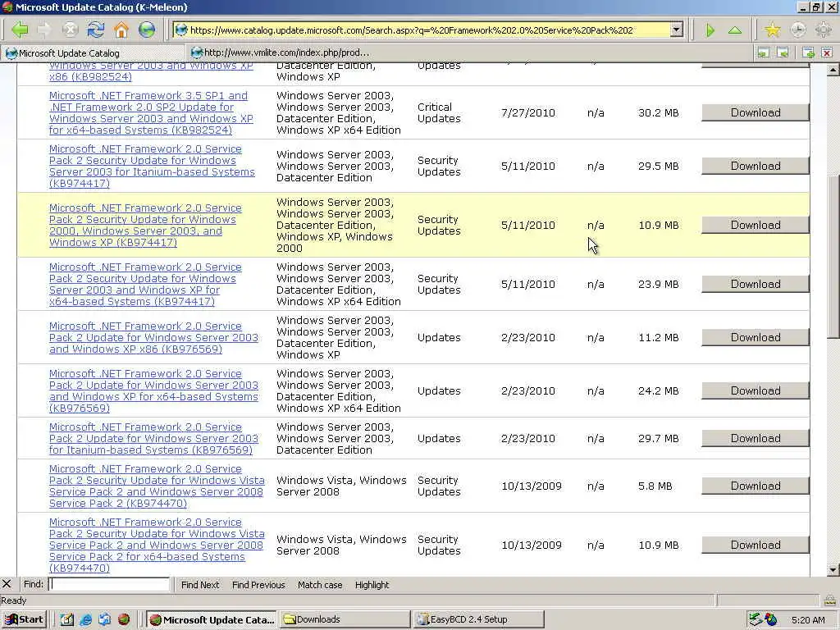Download the 24.2 MB update
Screen dimensions: 840x630
pos(756,390)
